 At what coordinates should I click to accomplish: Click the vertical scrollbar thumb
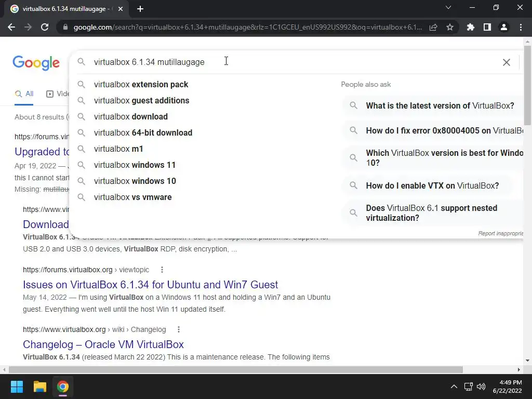527,85
